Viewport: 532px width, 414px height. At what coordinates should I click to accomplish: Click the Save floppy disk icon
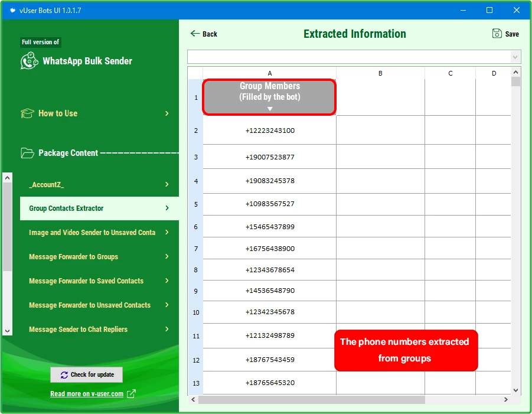tap(497, 33)
